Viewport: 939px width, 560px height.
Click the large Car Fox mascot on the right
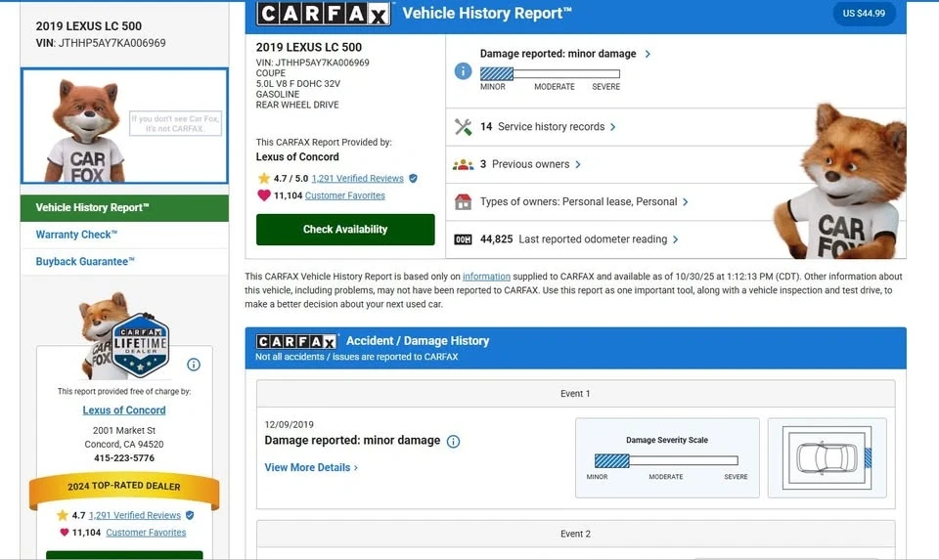[841, 183]
